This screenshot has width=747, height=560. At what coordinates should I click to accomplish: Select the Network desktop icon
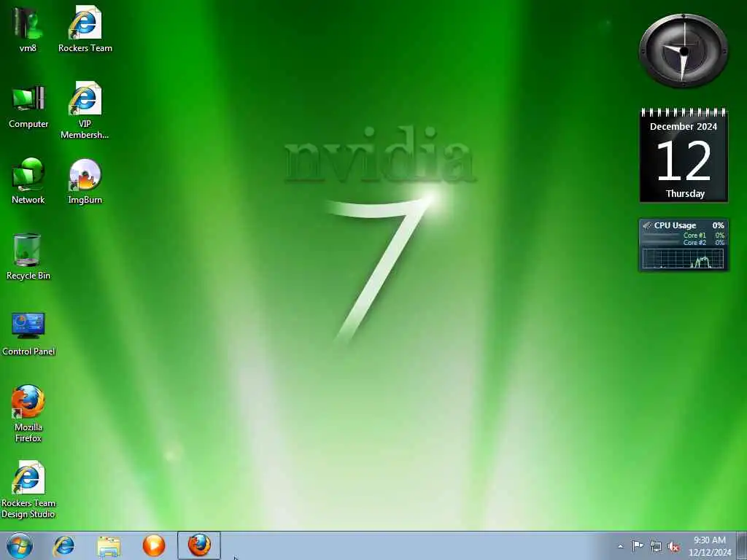click(x=28, y=181)
